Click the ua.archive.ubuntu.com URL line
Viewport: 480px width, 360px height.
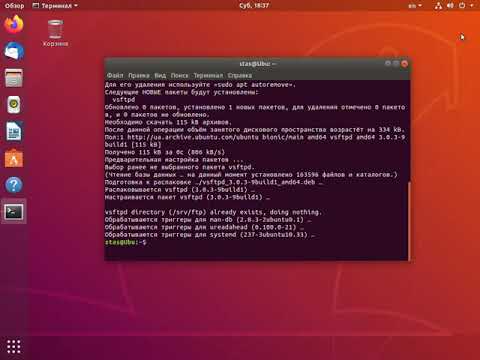pos(255,137)
